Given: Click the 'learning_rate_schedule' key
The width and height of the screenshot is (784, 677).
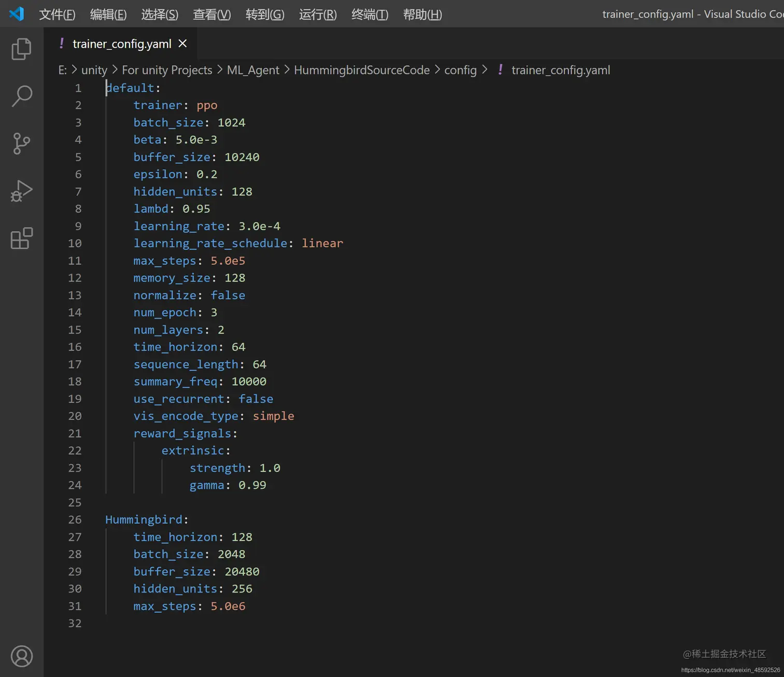Looking at the screenshot, I should pos(210,243).
